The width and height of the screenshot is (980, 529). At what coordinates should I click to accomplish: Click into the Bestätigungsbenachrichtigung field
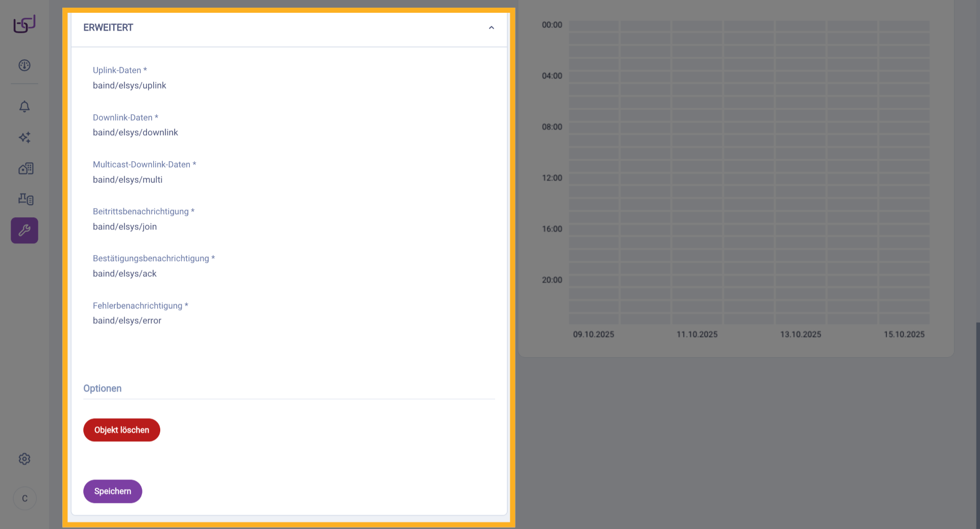(286, 273)
